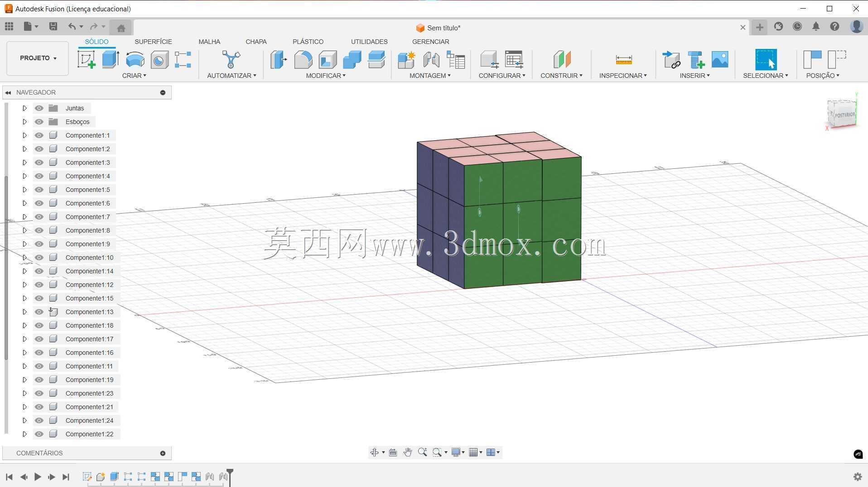
Task: Click the navigator vertical scrollbar
Action: [x=6, y=267]
